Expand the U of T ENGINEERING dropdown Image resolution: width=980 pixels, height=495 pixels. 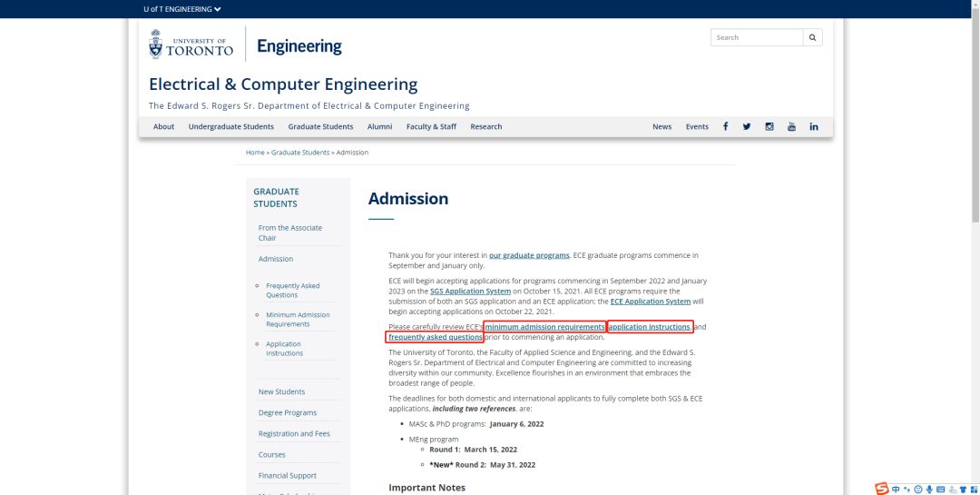(x=181, y=9)
